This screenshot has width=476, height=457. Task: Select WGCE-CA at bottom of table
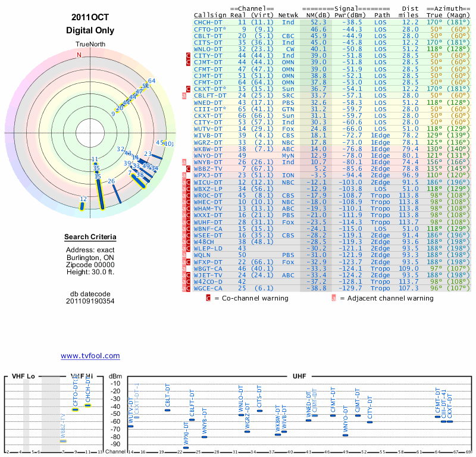[208, 288]
